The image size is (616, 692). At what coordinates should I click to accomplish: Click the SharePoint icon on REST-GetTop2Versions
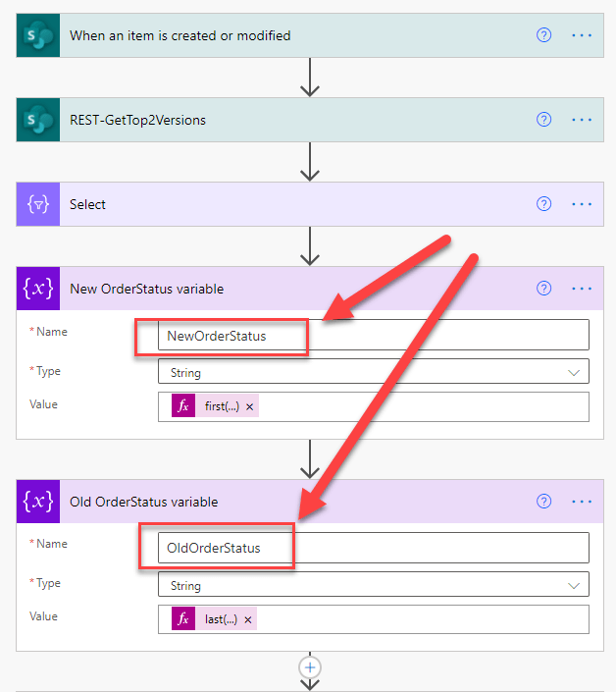click(x=38, y=120)
